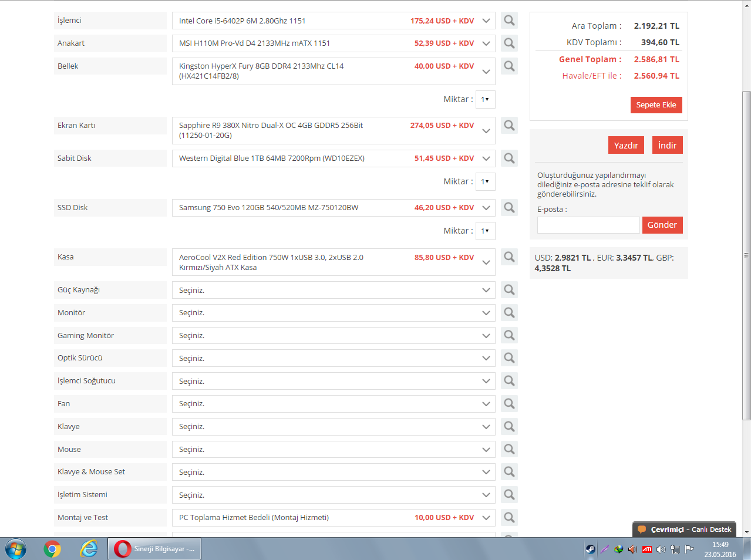
Task: Open Windows Start menu
Action: click(x=16, y=549)
